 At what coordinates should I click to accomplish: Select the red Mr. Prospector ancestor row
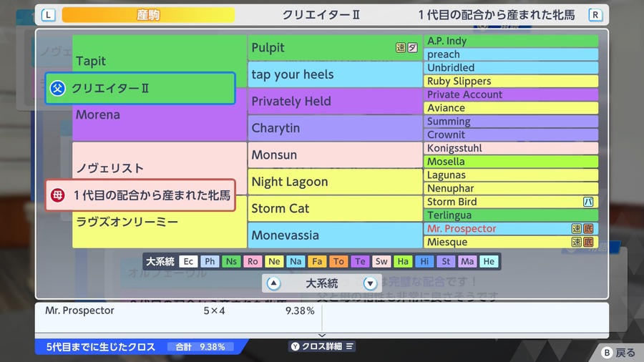[511, 229]
